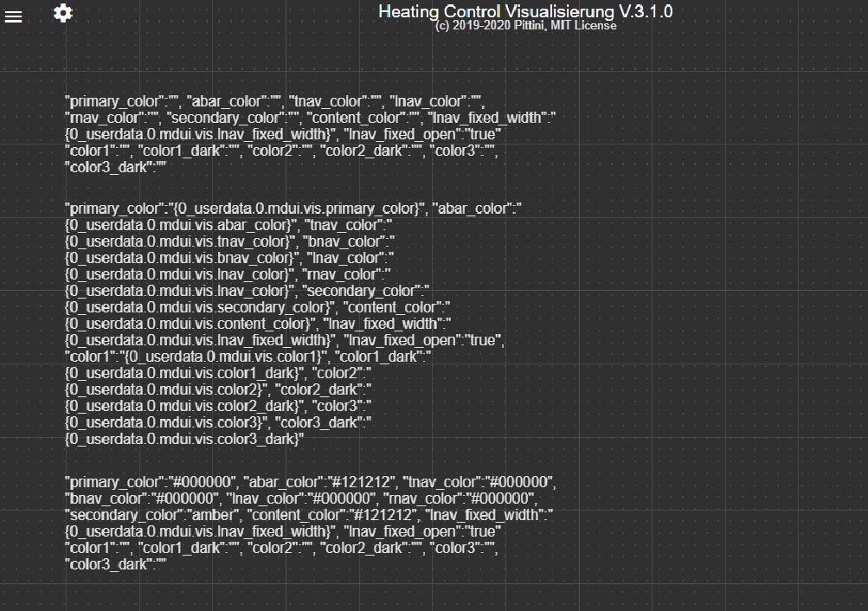Click the {0_userdata.0.mdui.vis.color1_dark} binding line
Screen dimensions: 868x611
click(x=185, y=373)
